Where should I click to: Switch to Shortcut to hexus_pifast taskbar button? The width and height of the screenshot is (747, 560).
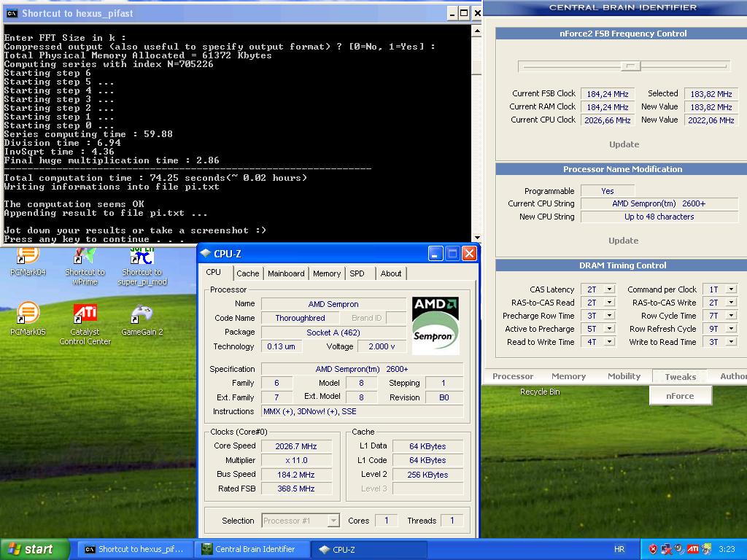135,549
